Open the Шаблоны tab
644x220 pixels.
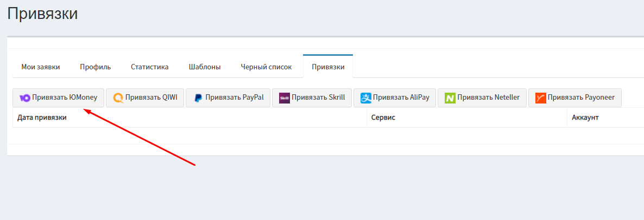(x=204, y=67)
